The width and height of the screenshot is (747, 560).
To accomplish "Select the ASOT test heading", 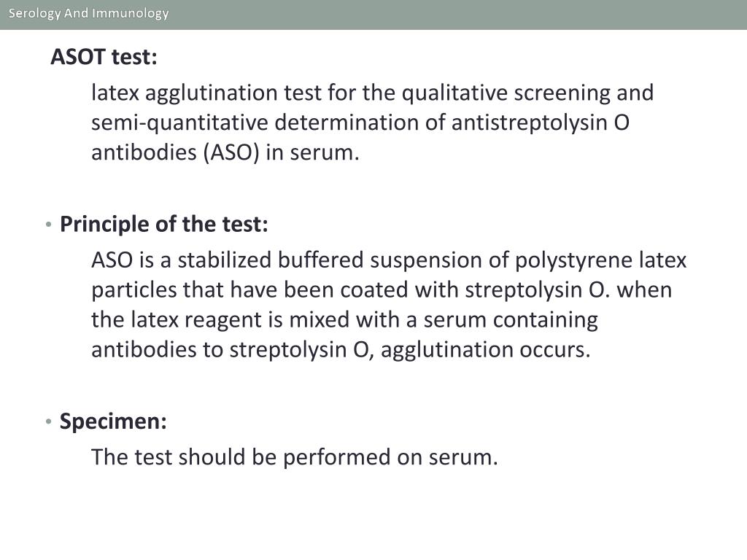I will point(104,57).
